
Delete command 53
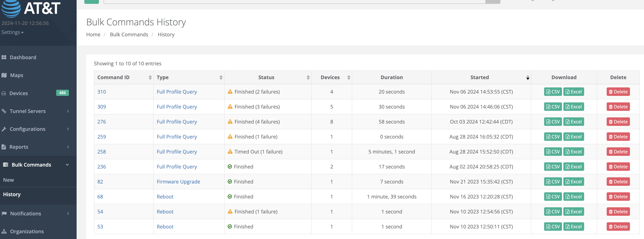[618, 227]
